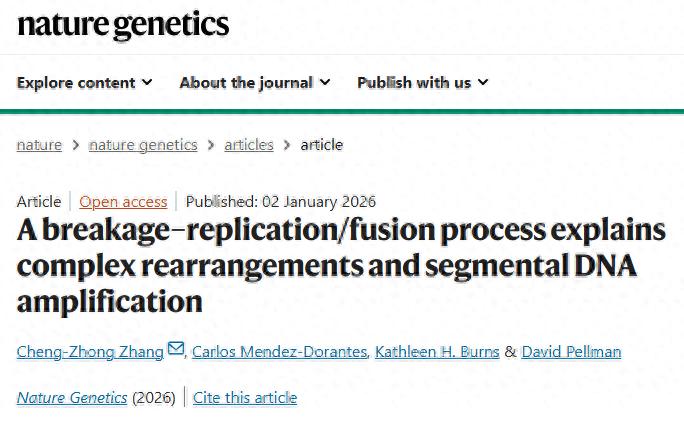Expand the Explore content chevron

[x=148, y=82]
